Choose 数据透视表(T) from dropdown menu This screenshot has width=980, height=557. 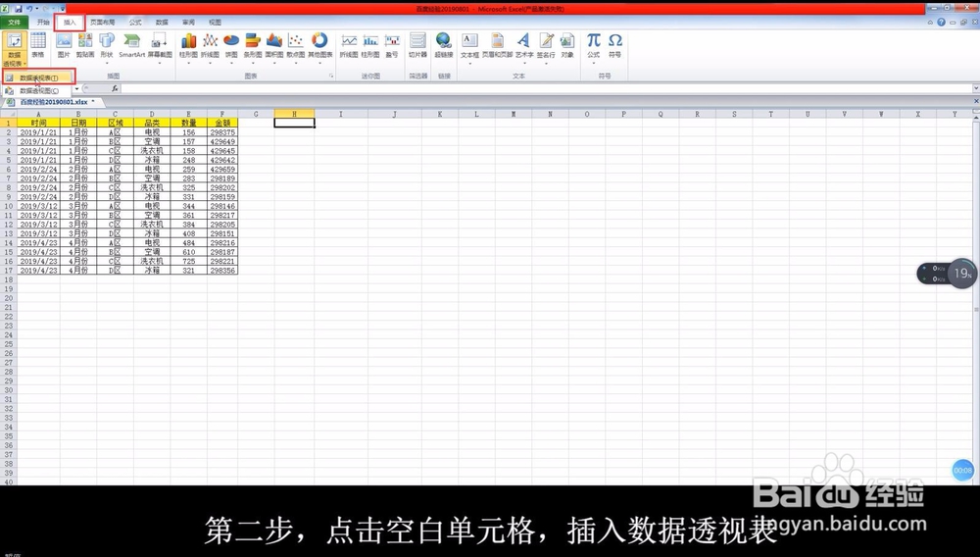click(x=39, y=78)
